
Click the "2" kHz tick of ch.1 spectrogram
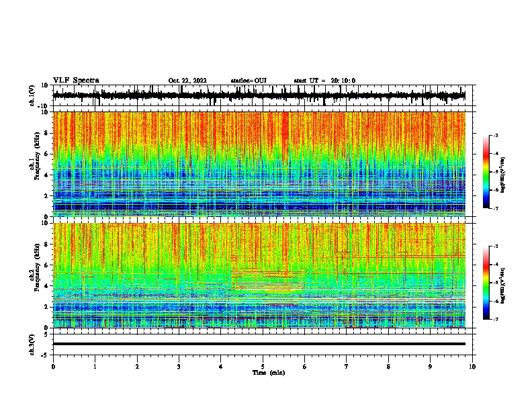(x=46, y=196)
